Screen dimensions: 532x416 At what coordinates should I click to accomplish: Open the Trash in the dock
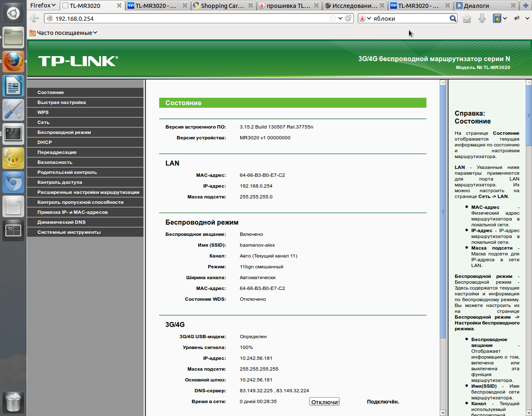[13, 402]
